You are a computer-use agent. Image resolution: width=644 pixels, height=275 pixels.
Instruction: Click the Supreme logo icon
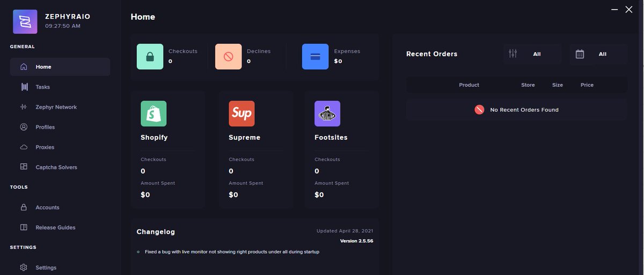241,114
